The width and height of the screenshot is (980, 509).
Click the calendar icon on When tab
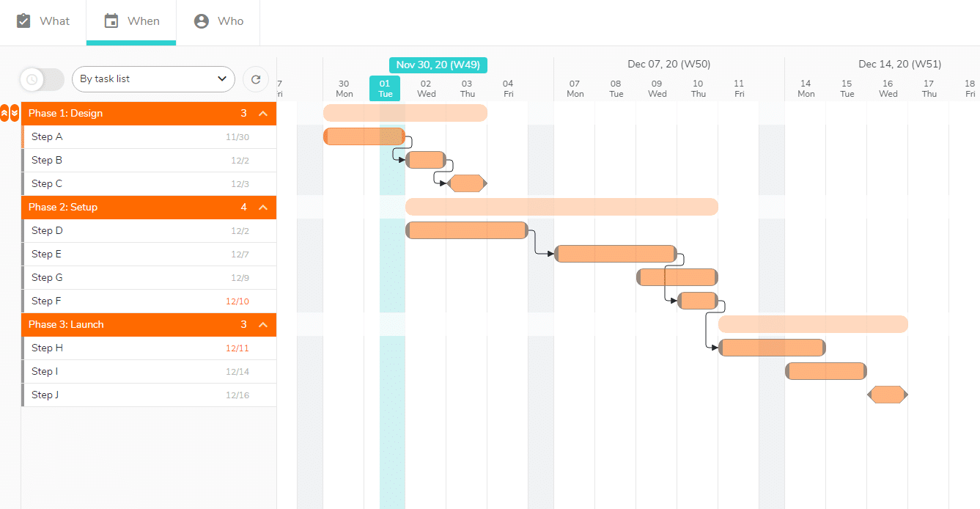(111, 21)
